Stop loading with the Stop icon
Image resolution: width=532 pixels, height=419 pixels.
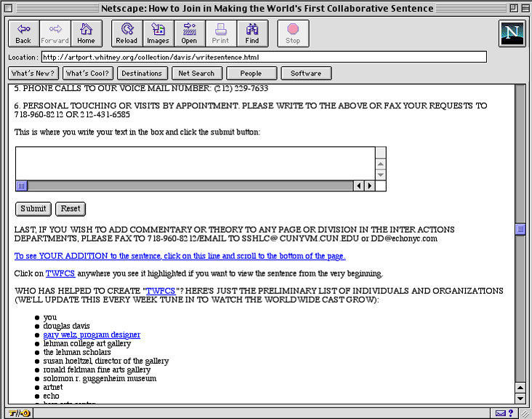[x=293, y=33]
